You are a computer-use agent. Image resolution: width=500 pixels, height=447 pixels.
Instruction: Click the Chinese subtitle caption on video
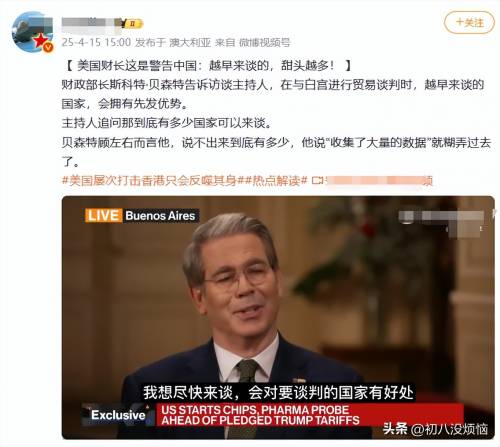click(x=278, y=392)
